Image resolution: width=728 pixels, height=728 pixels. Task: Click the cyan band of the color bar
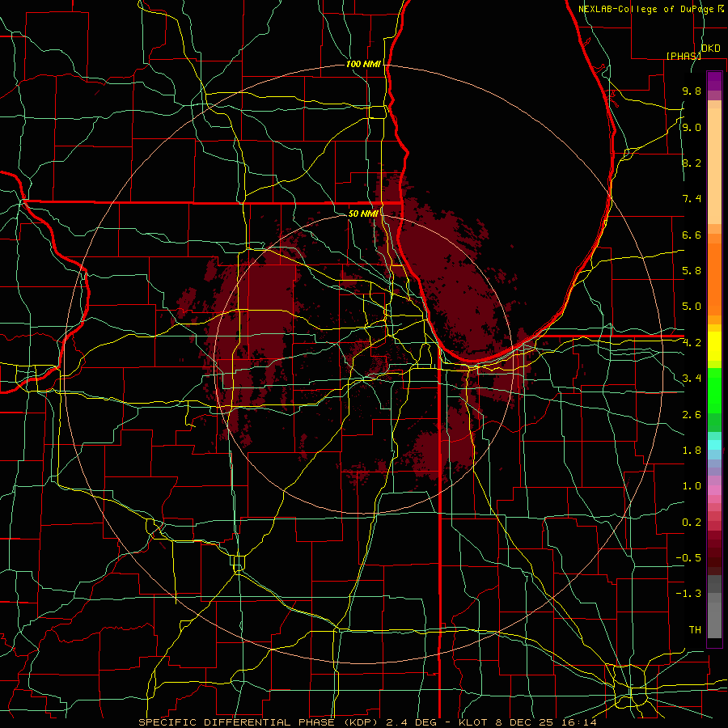pos(714,445)
